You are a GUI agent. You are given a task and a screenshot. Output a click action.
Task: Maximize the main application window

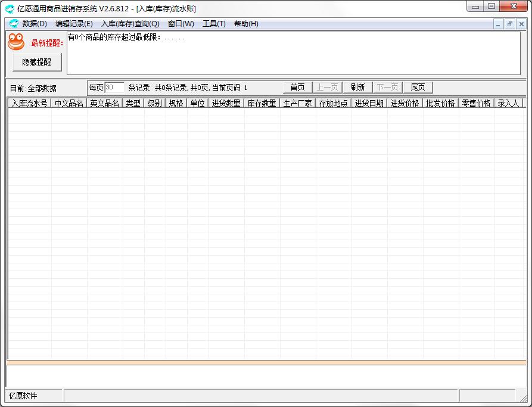tap(491, 7)
